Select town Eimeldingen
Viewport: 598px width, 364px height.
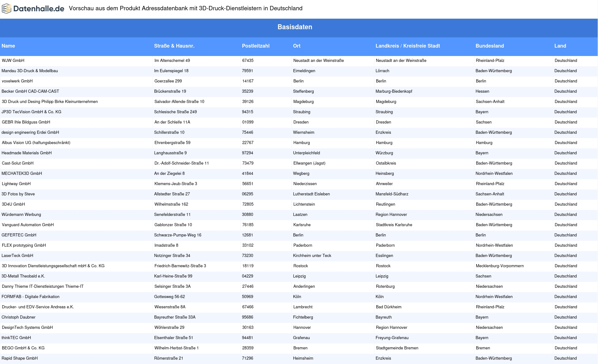304,71
